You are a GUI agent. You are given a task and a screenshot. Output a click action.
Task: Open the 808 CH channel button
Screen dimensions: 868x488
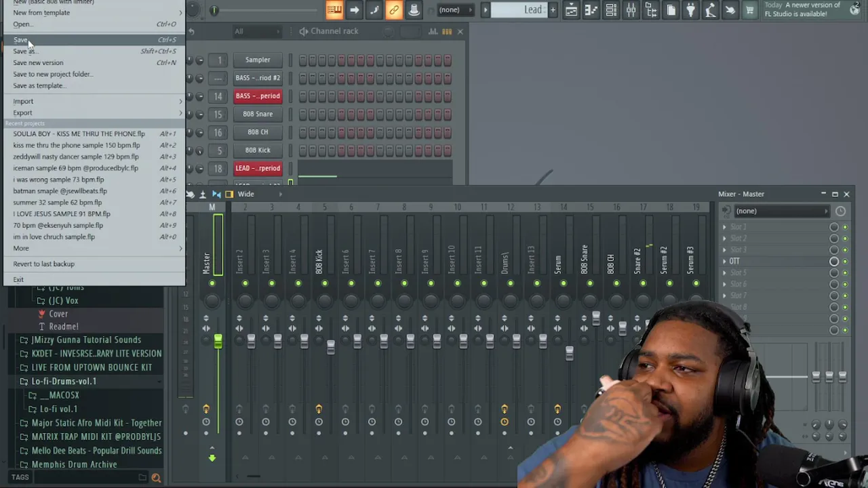click(x=258, y=132)
